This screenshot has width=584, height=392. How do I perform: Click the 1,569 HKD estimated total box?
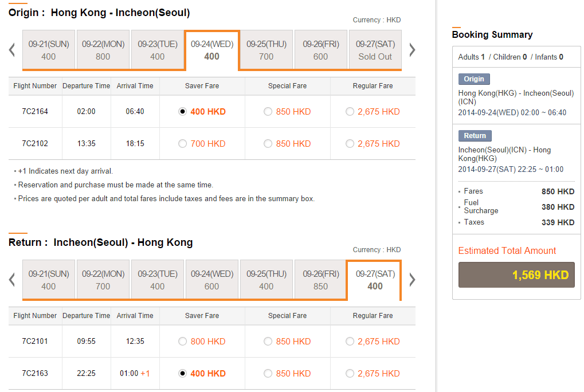click(516, 275)
